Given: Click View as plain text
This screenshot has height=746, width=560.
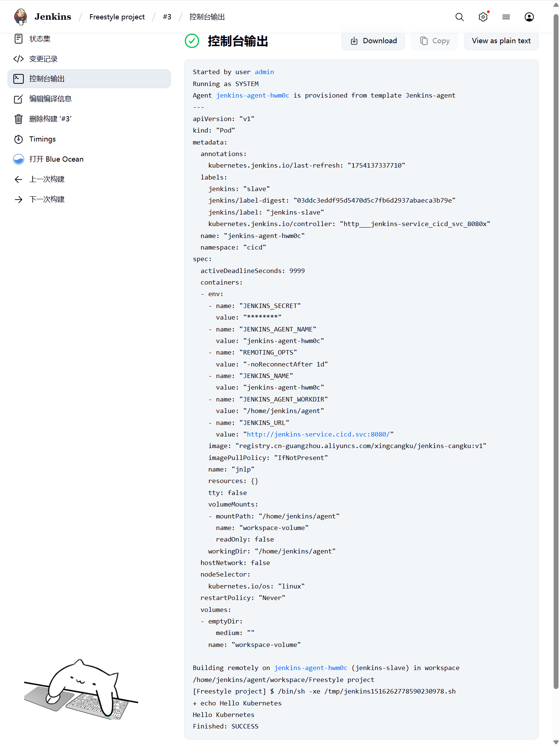Looking at the screenshot, I should (x=501, y=41).
